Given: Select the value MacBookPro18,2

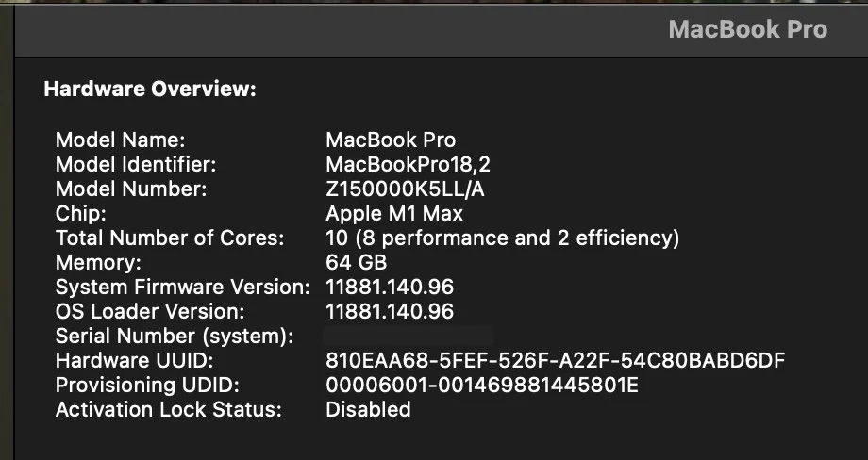Looking at the screenshot, I should 408,164.
